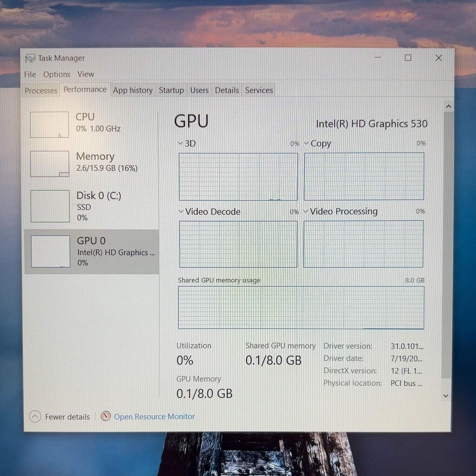Click the Physical location value PCI bus ...
The width and height of the screenshot is (476, 476).
pyautogui.click(x=406, y=383)
